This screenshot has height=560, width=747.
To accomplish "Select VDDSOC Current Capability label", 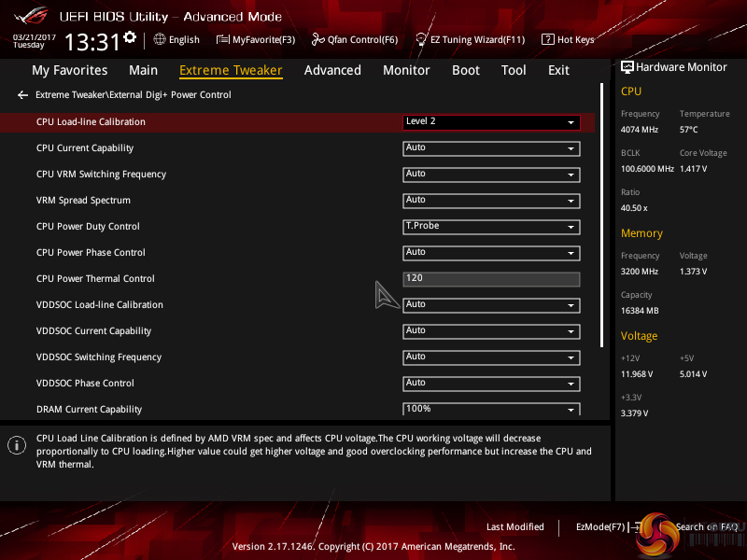I will click(94, 331).
